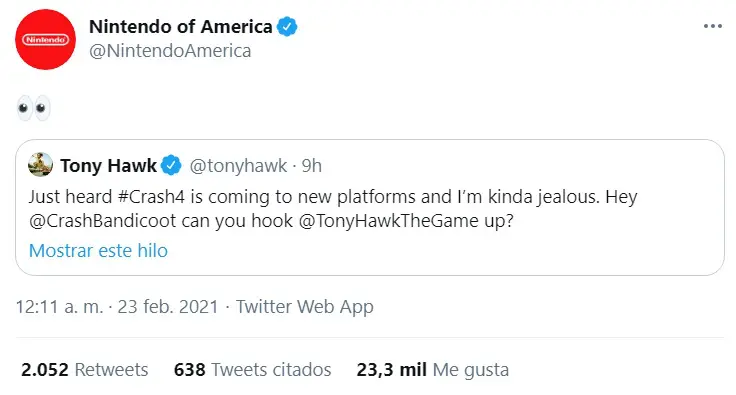The height and width of the screenshot is (395, 736).
Task: Click the eyes emoji in tweet
Action: click(33, 108)
